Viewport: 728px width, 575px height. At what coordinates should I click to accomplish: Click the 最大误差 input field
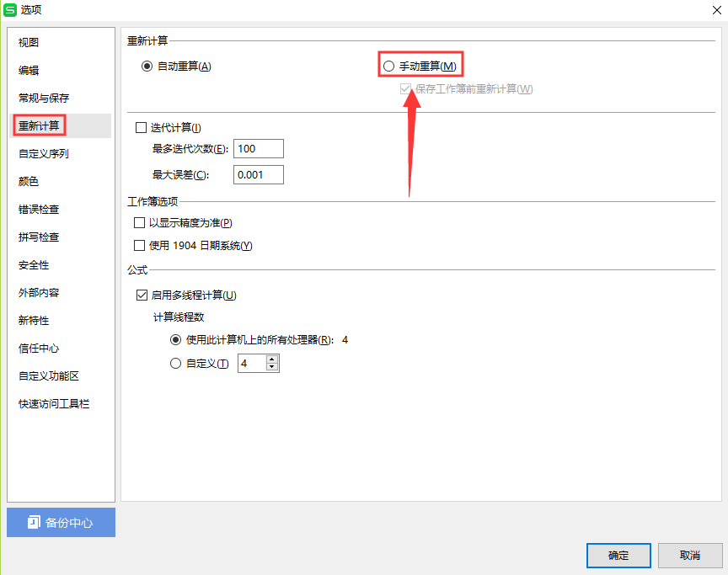258,175
